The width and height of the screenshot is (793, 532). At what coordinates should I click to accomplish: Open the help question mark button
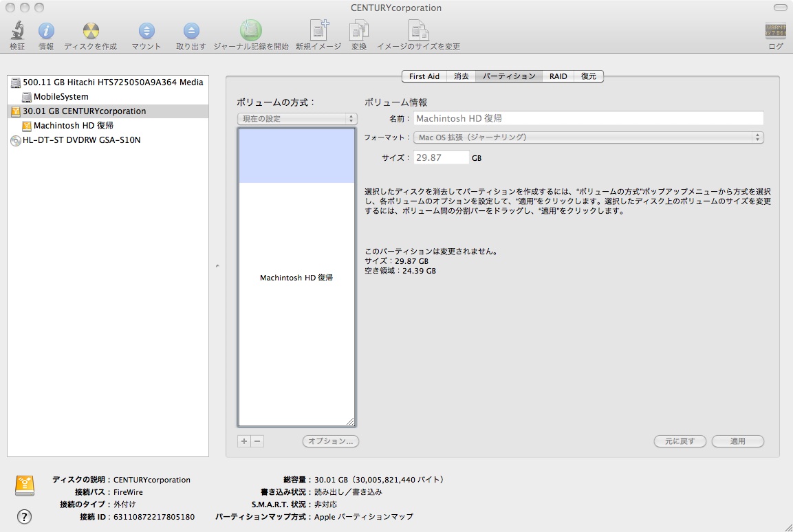24,516
